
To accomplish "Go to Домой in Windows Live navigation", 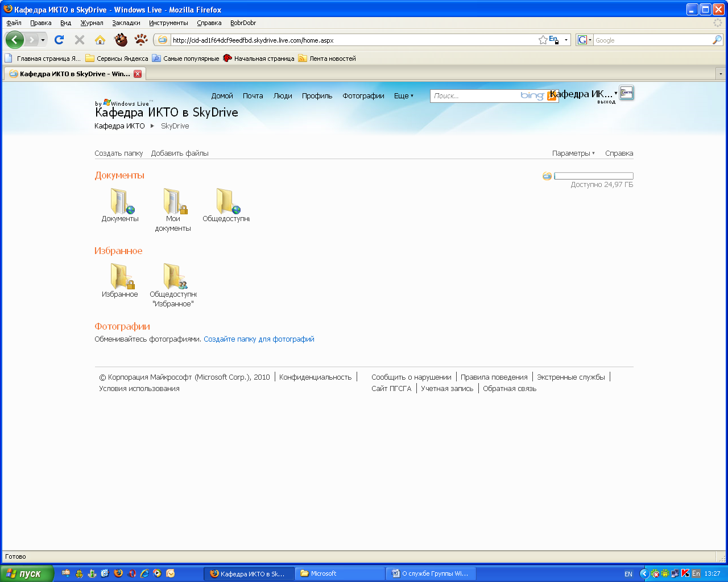I will 222,96.
